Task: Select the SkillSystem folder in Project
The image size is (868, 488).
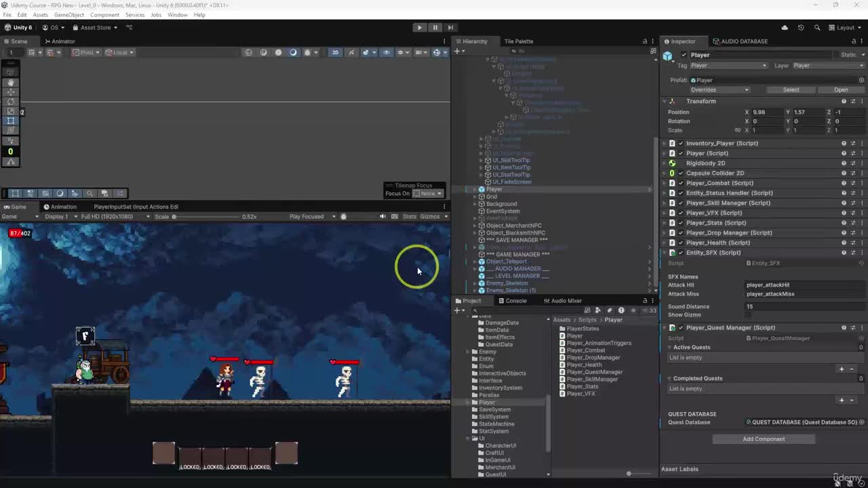Action: (x=493, y=417)
